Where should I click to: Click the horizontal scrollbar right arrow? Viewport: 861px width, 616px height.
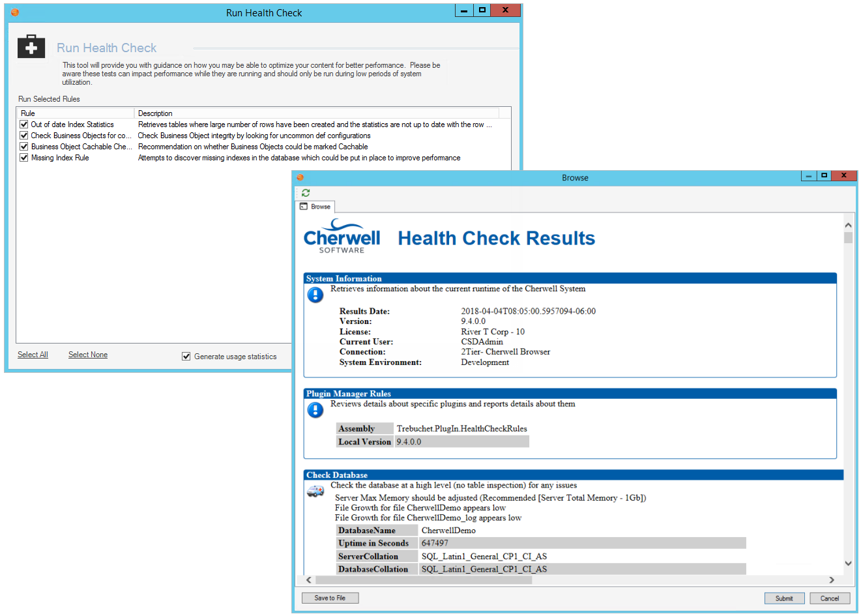point(832,579)
